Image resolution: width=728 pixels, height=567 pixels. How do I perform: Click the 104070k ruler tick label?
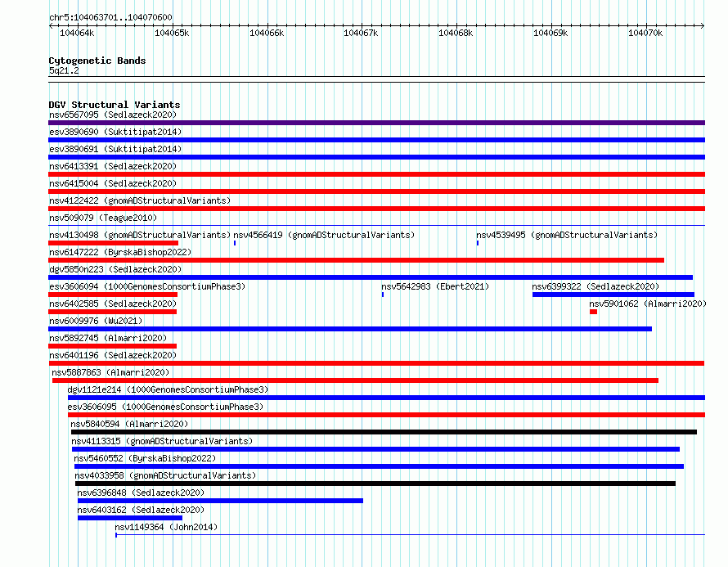click(x=645, y=33)
